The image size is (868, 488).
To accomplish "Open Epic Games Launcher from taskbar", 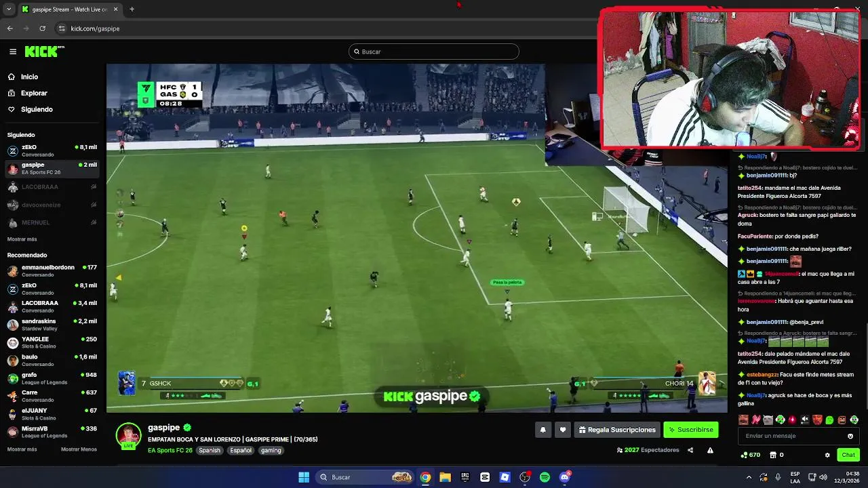I will point(465,477).
